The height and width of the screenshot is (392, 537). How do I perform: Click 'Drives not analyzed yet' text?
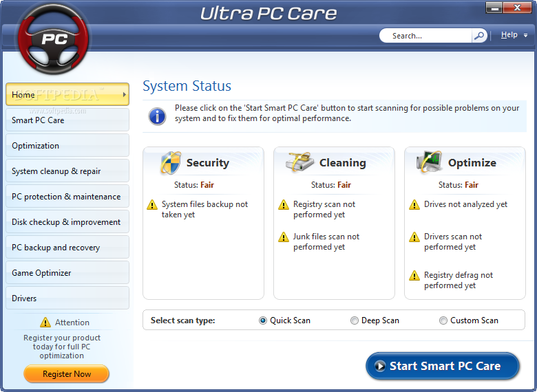465,204
